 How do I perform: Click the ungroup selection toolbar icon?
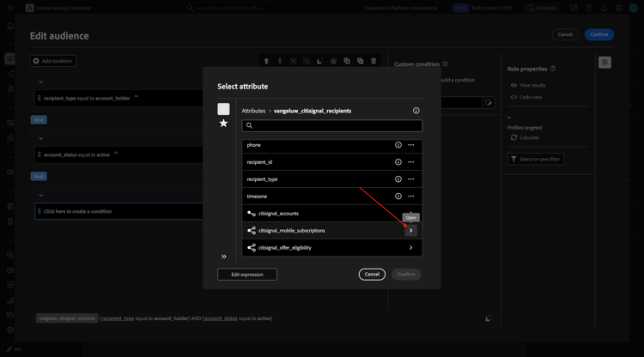point(307,61)
